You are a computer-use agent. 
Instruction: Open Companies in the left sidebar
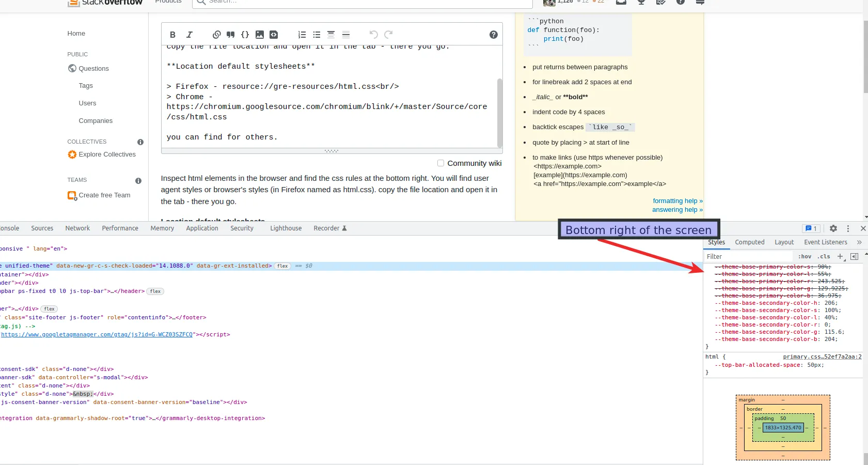[x=96, y=121]
